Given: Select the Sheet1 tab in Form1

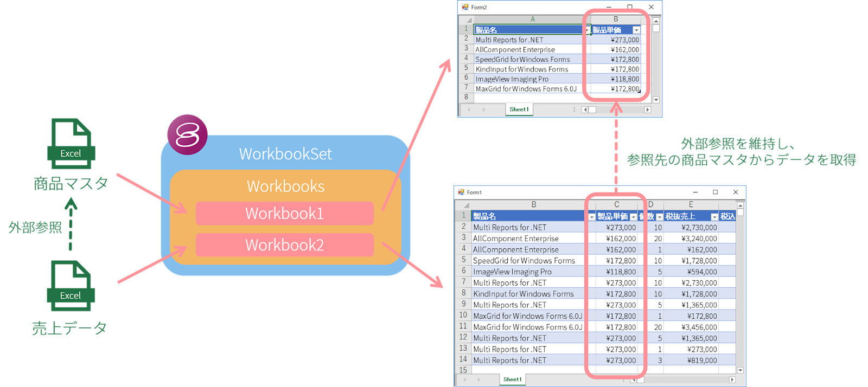Looking at the screenshot, I should tap(512, 379).
